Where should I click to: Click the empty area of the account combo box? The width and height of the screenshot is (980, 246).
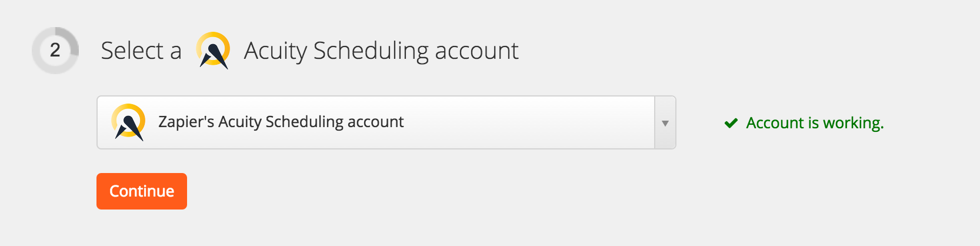528,122
